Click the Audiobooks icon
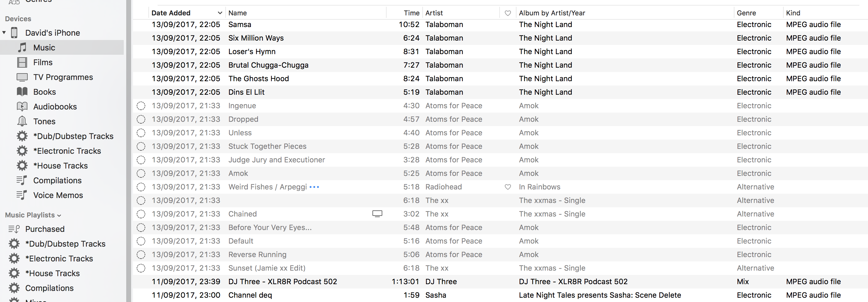This screenshot has width=868, height=302. pyautogui.click(x=22, y=106)
